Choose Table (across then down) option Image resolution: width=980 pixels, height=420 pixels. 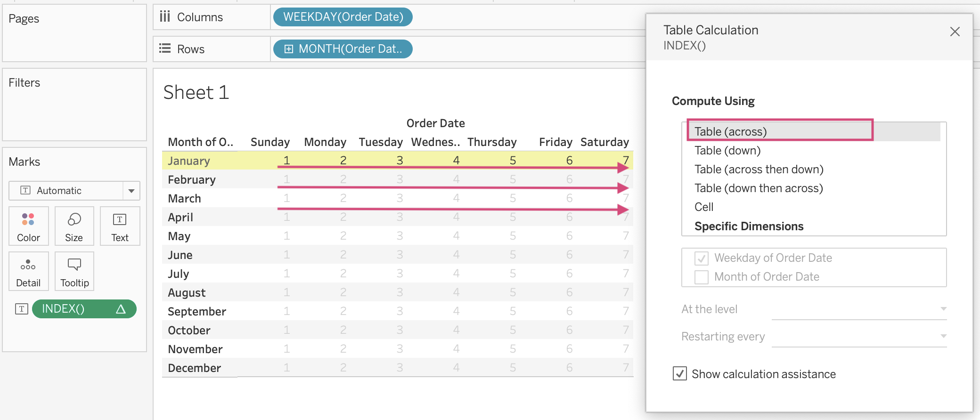759,170
